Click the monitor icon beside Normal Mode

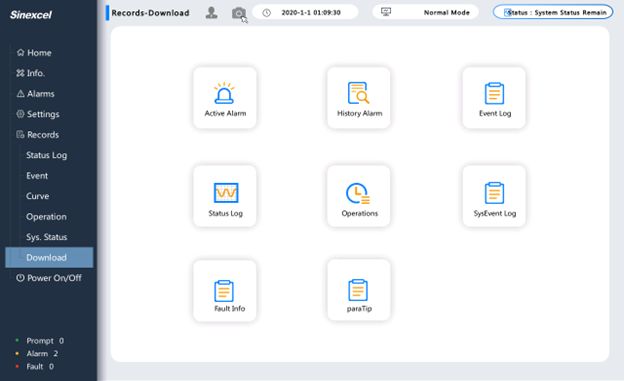(x=386, y=12)
